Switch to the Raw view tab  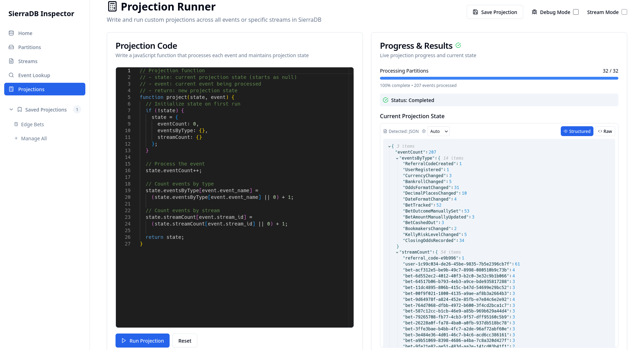[605, 131]
